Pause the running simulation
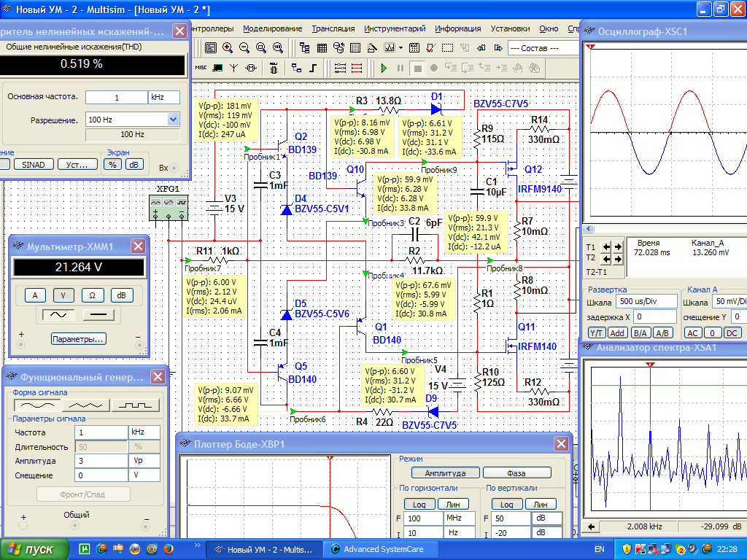Image resolution: width=747 pixels, height=560 pixels. 400,68
